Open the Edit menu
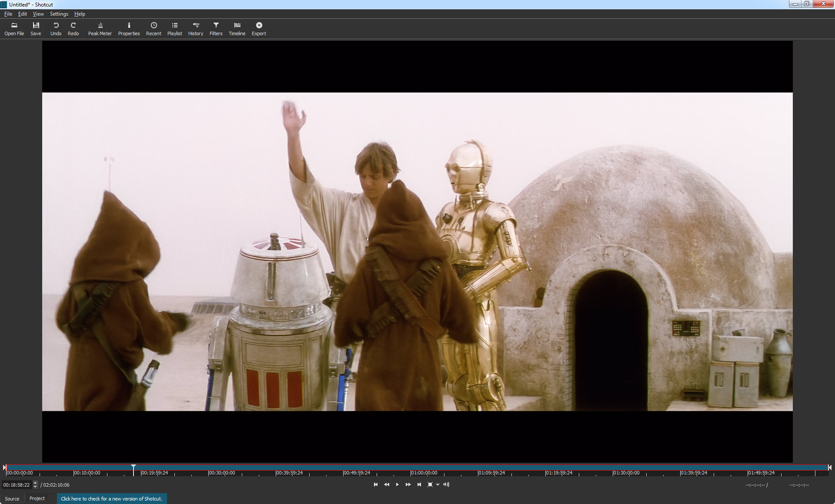The width and height of the screenshot is (835, 504). 23,14
